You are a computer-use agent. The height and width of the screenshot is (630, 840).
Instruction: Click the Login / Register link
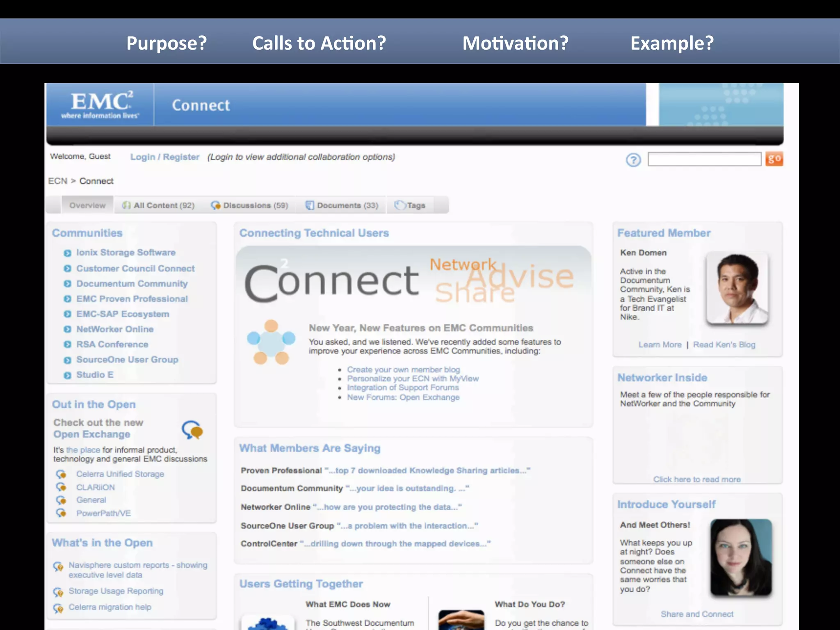[164, 157]
